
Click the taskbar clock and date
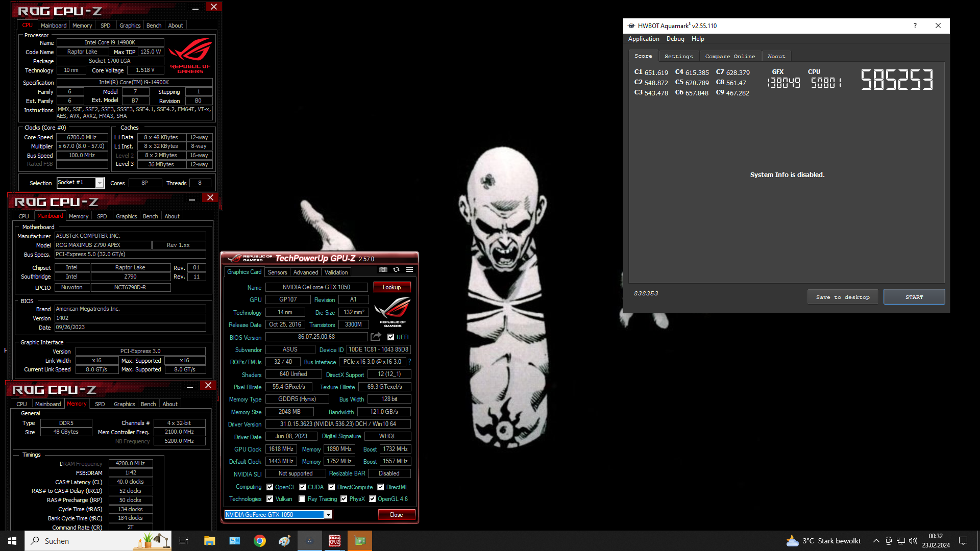click(936, 541)
